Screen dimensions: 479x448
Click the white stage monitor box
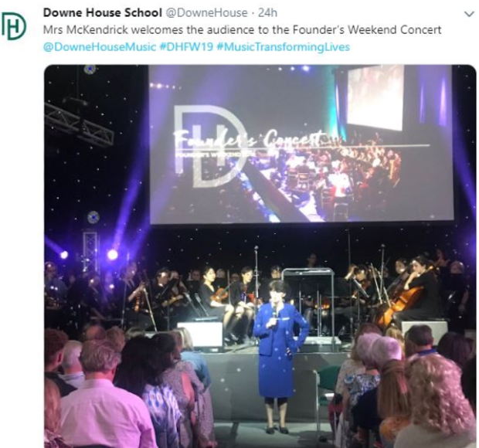coord(200,334)
